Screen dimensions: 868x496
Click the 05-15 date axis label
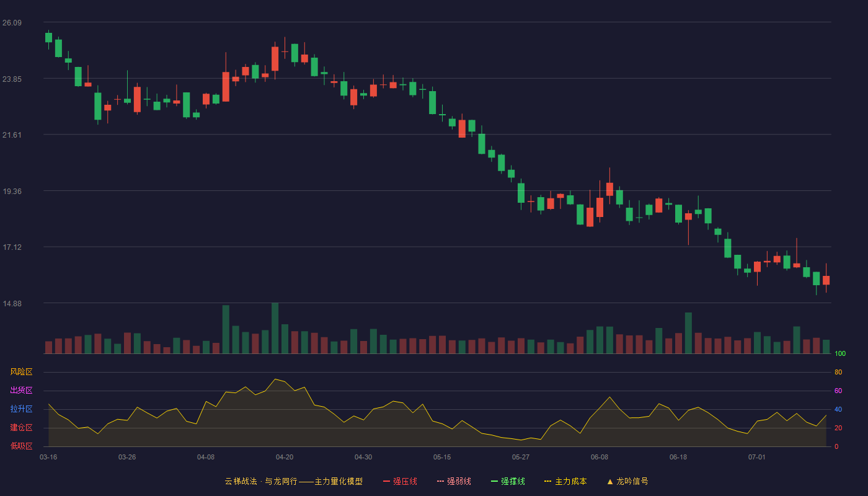point(442,457)
